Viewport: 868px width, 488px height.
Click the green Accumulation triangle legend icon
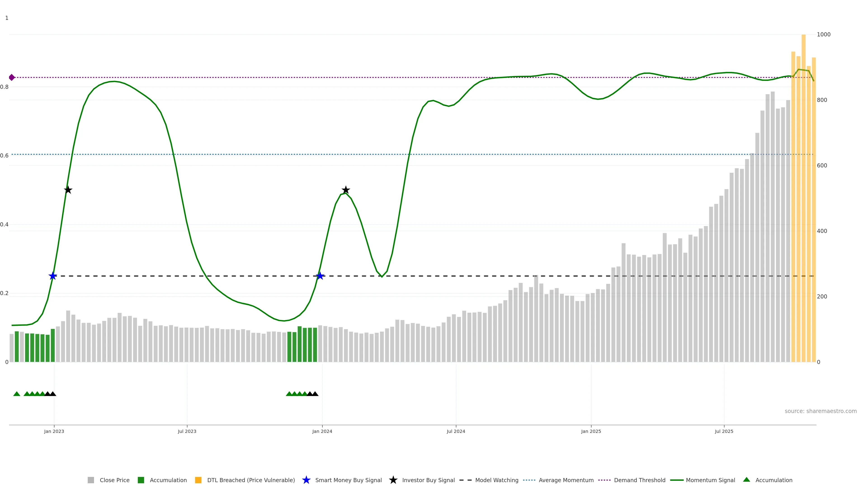coord(747,480)
